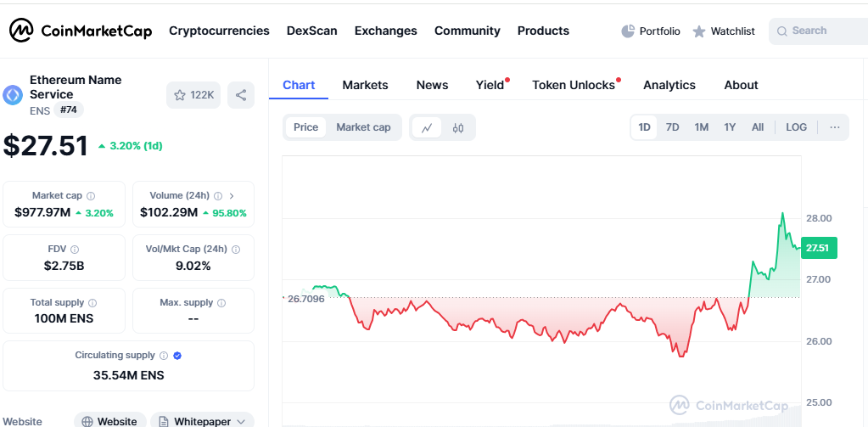Viewport: 868px width, 427px height.
Task: Click the Market cap info icon
Action: click(x=91, y=196)
